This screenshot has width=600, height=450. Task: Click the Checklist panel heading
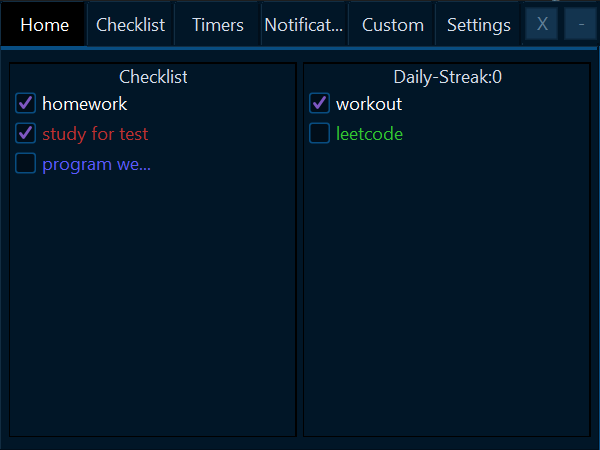click(153, 77)
